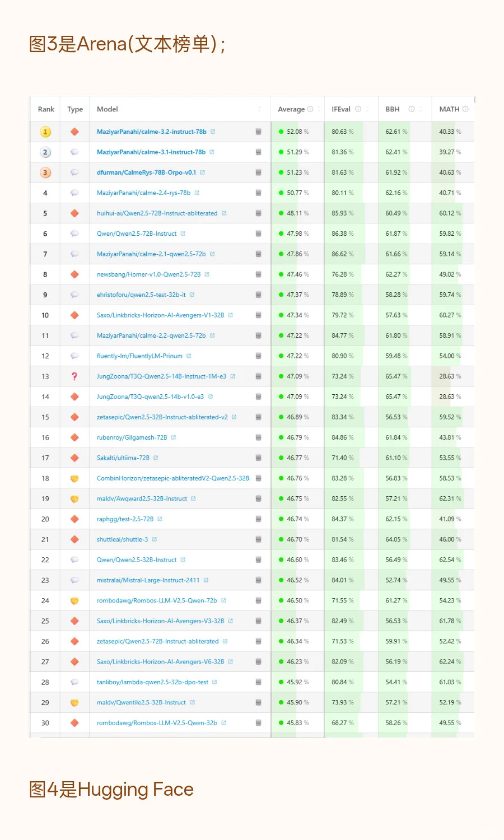This screenshot has width=504, height=840.
Task: Click chat bubble type icon in rank 6 row
Action: [74, 234]
